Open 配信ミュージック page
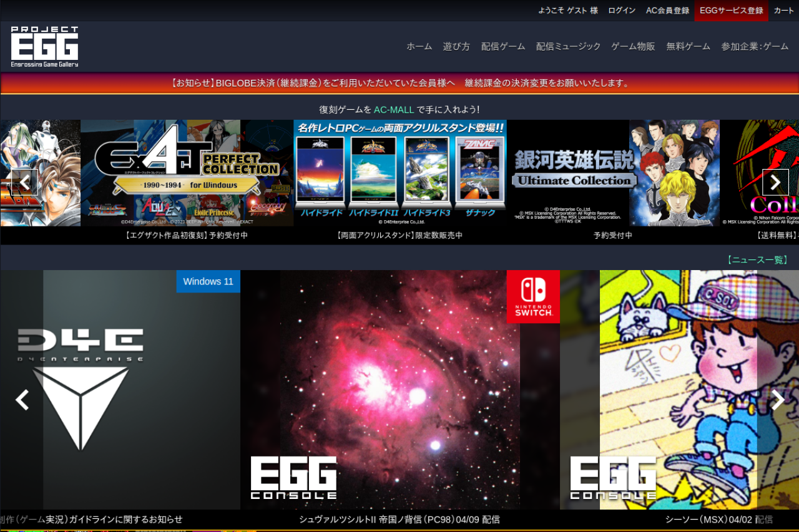The height and width of the screenshot is (532, 799). coord(568,46)
